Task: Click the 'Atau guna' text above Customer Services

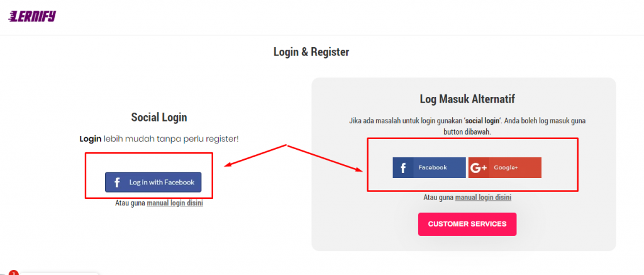Action: tap(438, 198)
